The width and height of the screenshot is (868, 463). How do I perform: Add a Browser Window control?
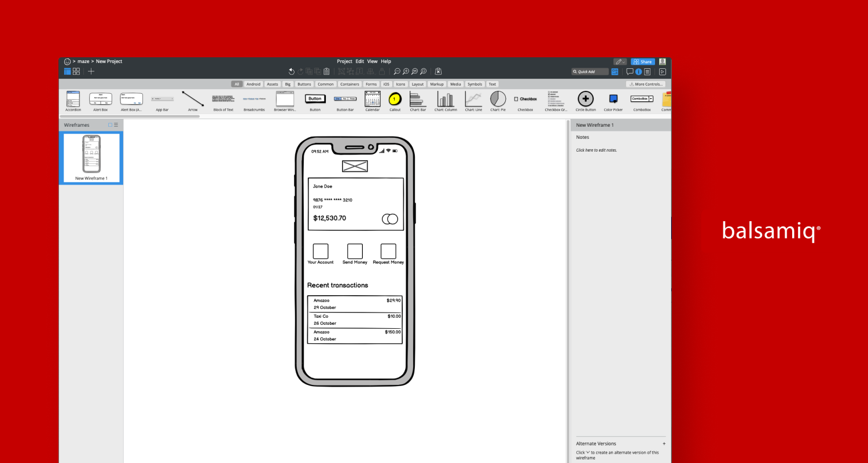285,101
